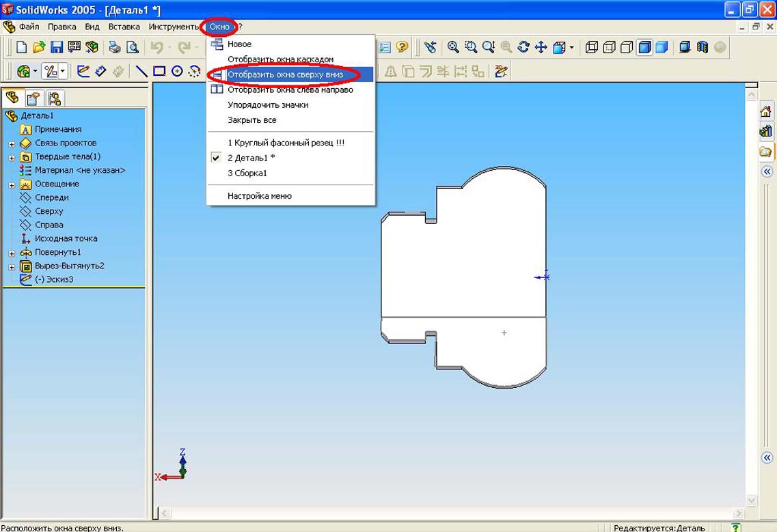Expand the Повернуть1 feature
Viewport: 777px width, 532px height.
pos(12,253)
